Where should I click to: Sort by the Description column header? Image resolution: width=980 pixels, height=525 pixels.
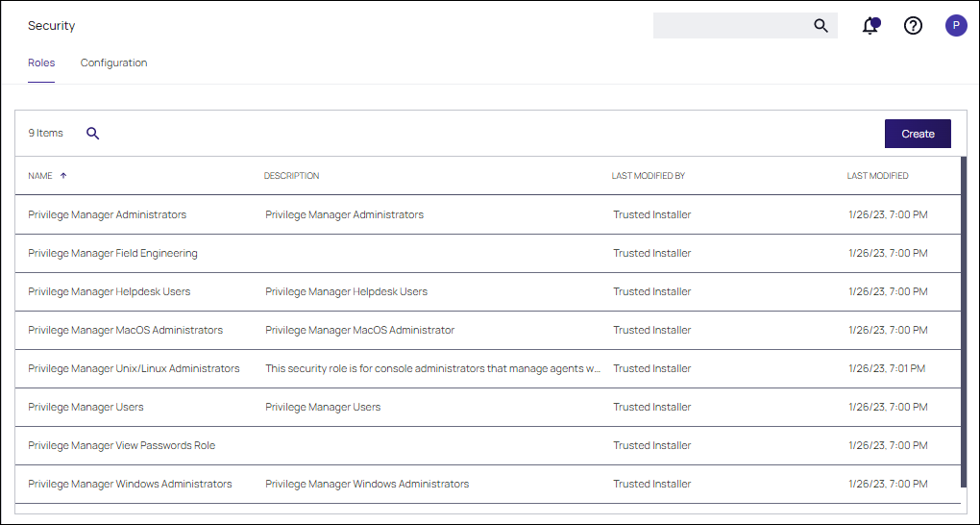click(x=291, y=176)
